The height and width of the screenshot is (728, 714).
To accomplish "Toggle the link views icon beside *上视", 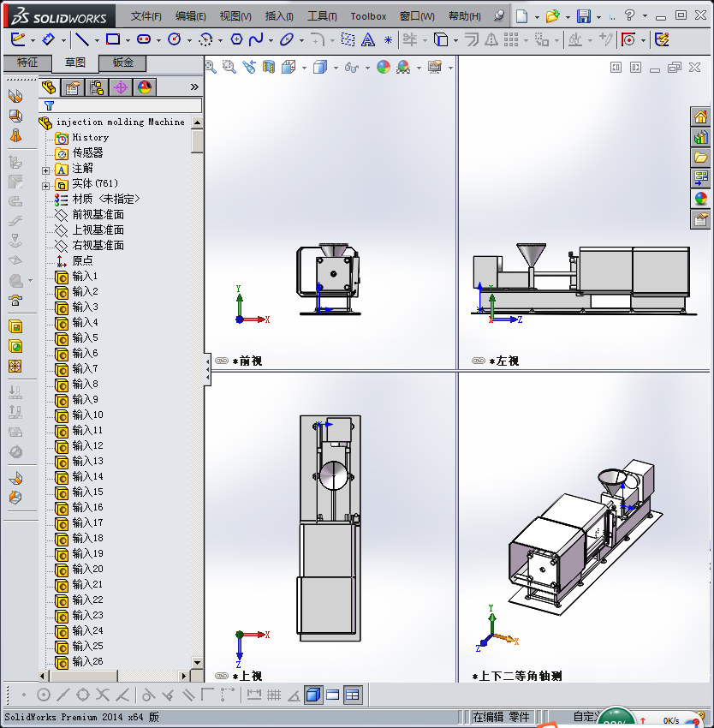I will coord(222,676).
